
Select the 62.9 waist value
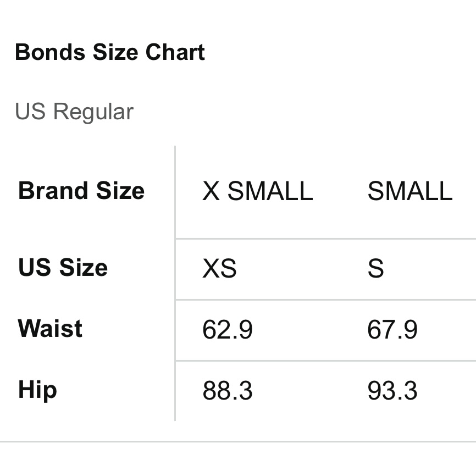[x=227, y=330]
